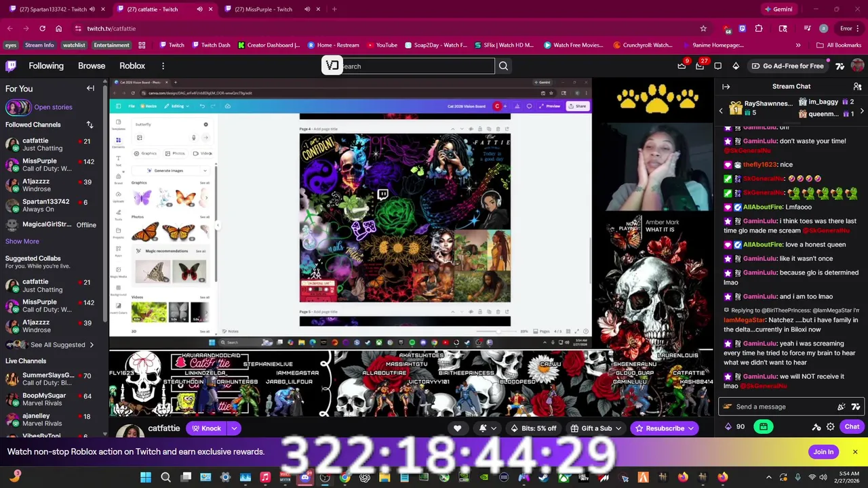Reload the page in the browser
Image resolution: width=868 pixels, height=488 pixels.
[42, 28]
